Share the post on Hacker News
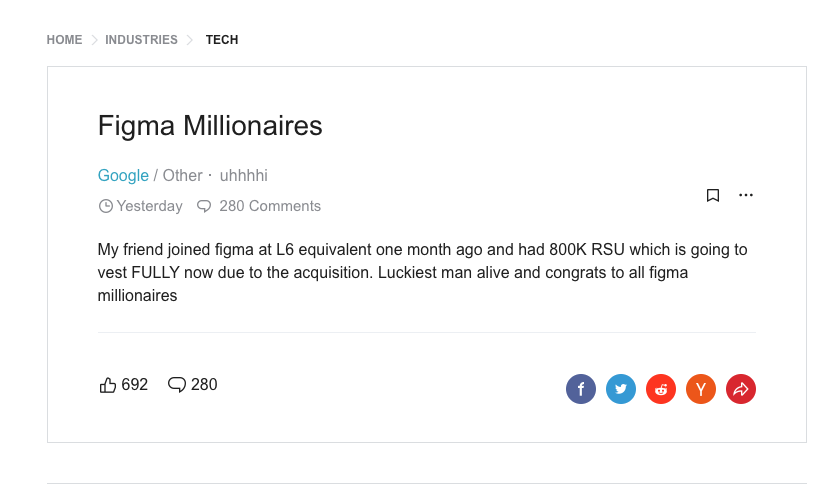820x484 pixels. click(x=701, y=389)
